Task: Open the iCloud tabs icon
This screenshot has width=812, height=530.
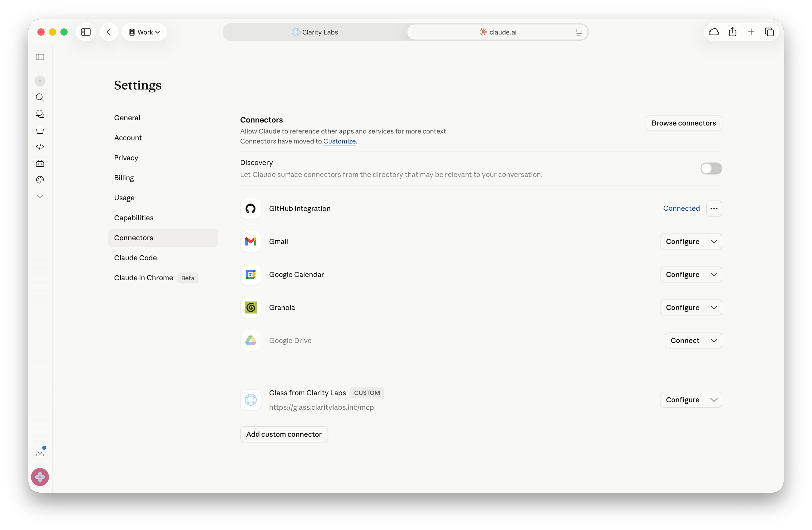Action: coord(714,32)
